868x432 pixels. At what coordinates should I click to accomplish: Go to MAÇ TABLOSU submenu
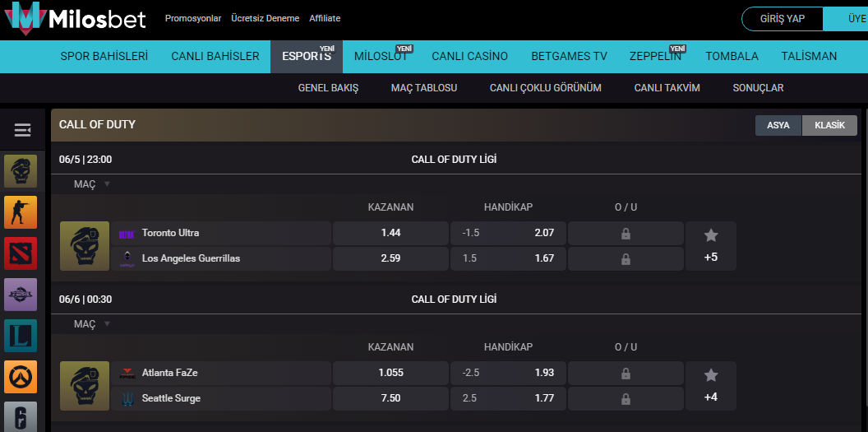[x=424, y=88]
